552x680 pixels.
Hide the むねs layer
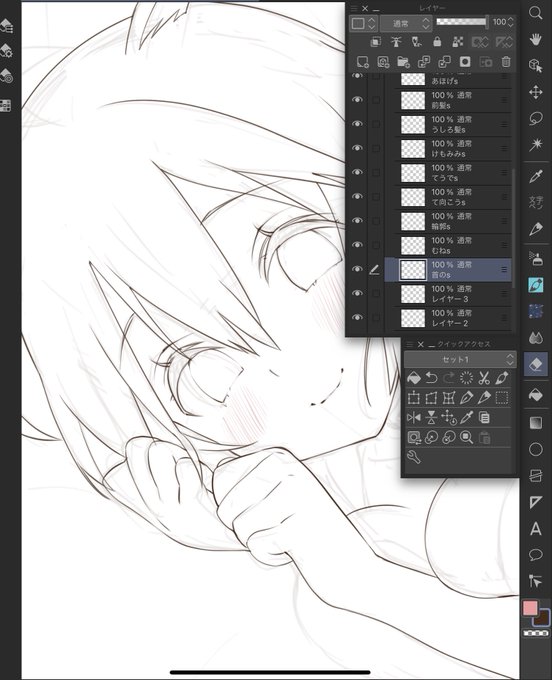pyautogui.click(x=357, y=245)
